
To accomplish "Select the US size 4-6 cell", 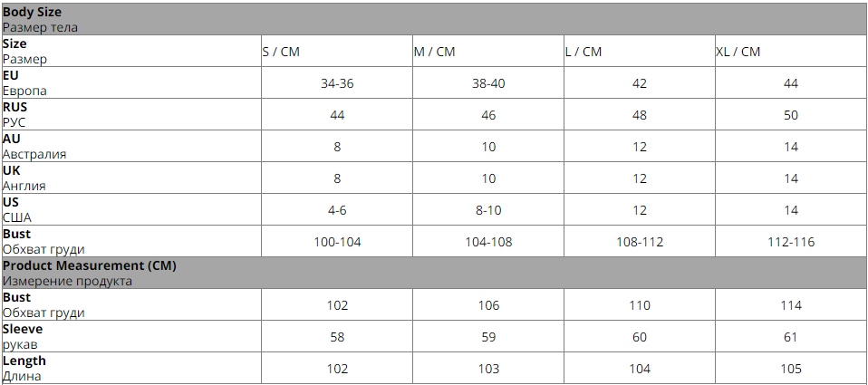I will 337,210.
